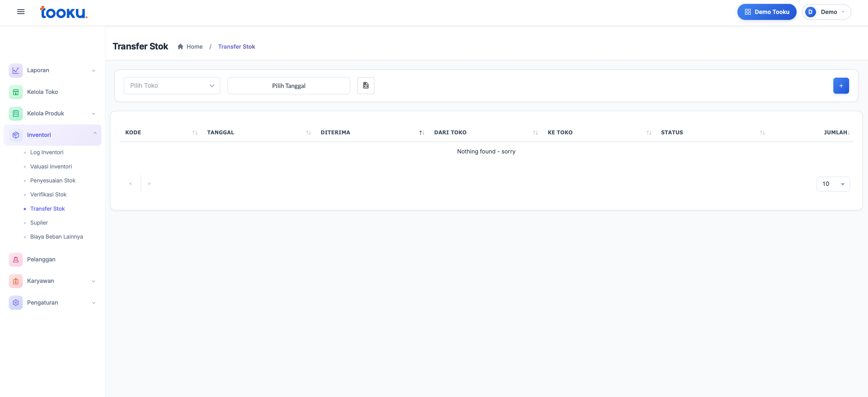Sort table by KODE column arrows
The width and height of the screenshot is (868, 397).
(195, 133)
